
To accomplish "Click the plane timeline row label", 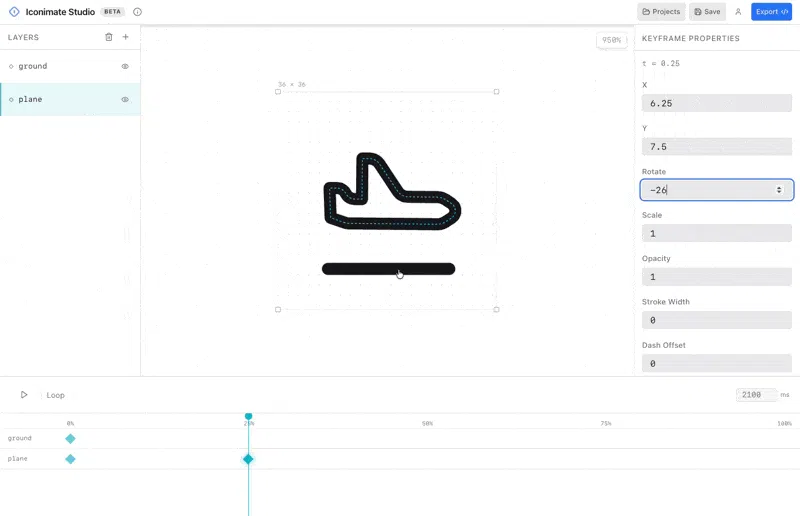I will pos(17,458).
